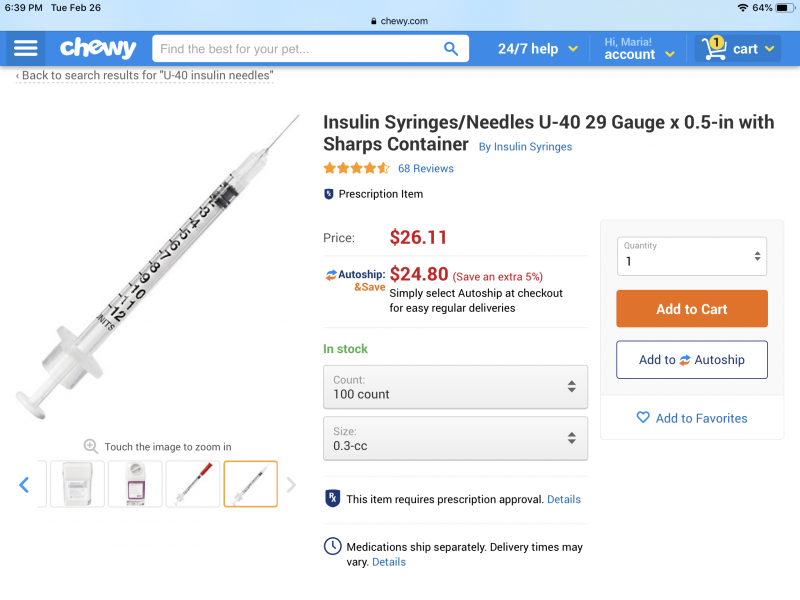Open the 24/7 help menu

pos(538,48)
